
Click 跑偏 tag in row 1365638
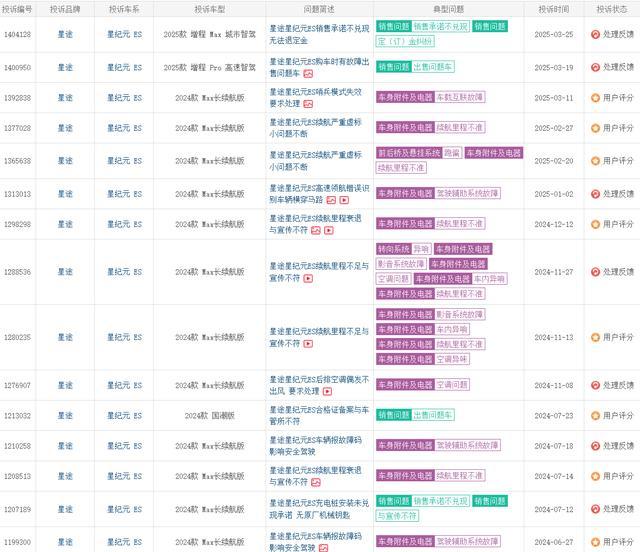click(x=452, y=153)
